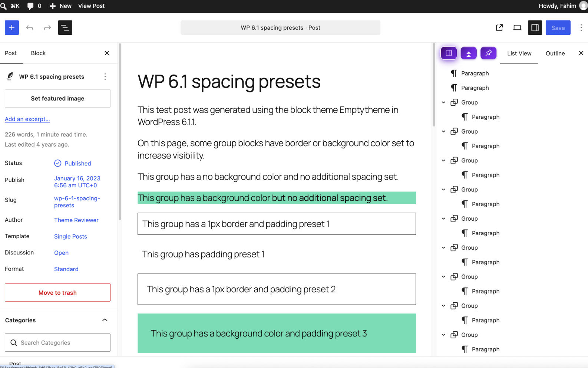Save the post with the Save button
Screen dimensions: 588x368
point(558,27)
